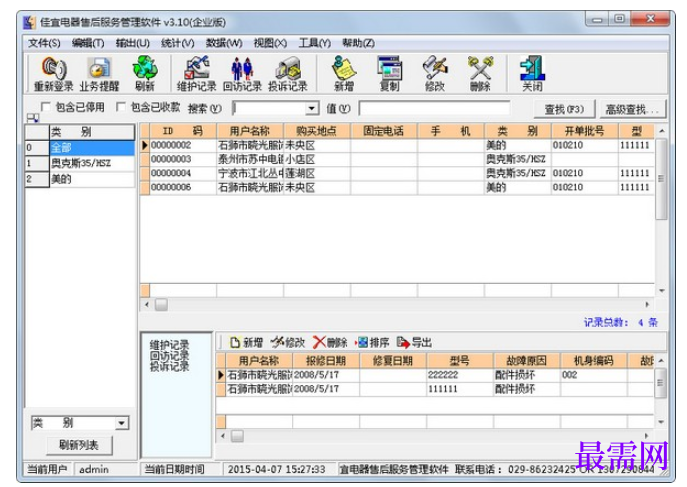Click the 删除 toolbar icon
This screenshot has width=687, height=487.
coord(480,74)
